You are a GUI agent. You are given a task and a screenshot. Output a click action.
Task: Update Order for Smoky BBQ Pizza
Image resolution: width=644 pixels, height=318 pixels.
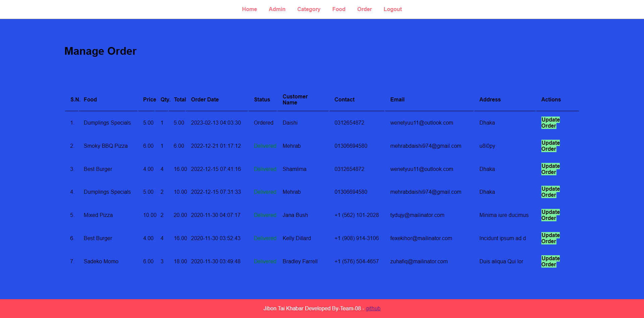pos(550,146)
